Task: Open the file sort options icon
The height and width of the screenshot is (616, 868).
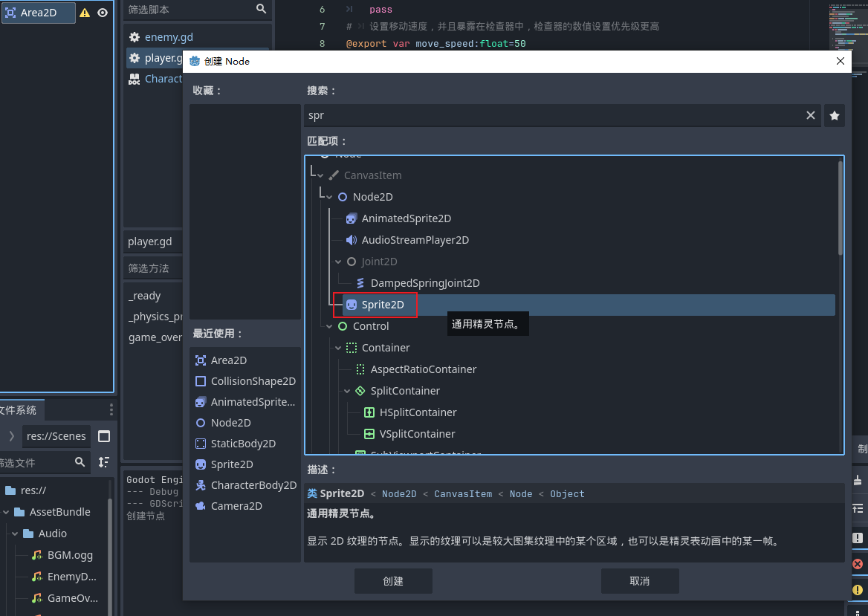Action: pos(103,462)
